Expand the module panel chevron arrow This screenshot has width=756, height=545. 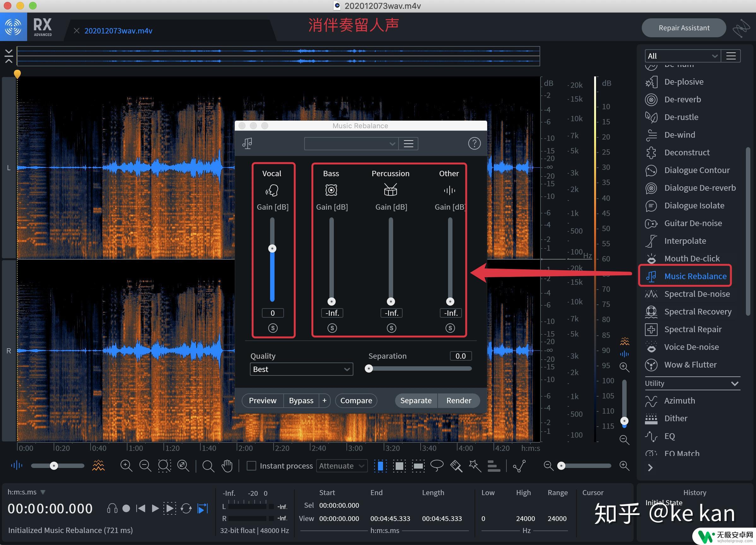click(x=650, y=467)
